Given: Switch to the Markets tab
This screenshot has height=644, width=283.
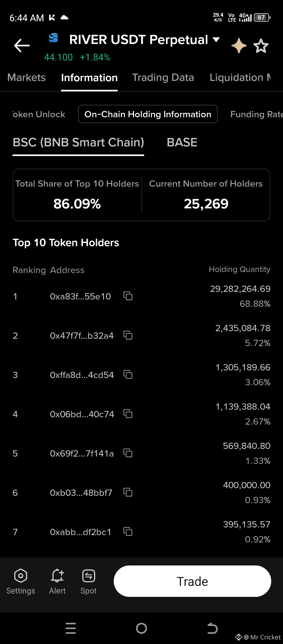Looking at the screenshot, I should click(26, 77).
